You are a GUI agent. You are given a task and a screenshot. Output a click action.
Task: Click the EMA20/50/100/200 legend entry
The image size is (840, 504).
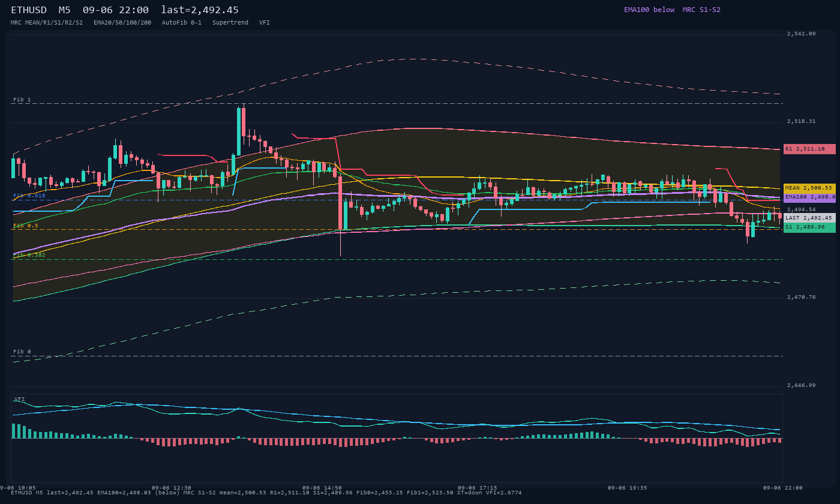(122, 23)
